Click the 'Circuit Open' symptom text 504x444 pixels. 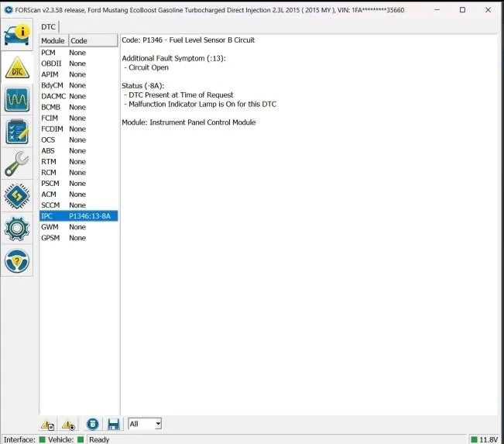tap(148, 67)
